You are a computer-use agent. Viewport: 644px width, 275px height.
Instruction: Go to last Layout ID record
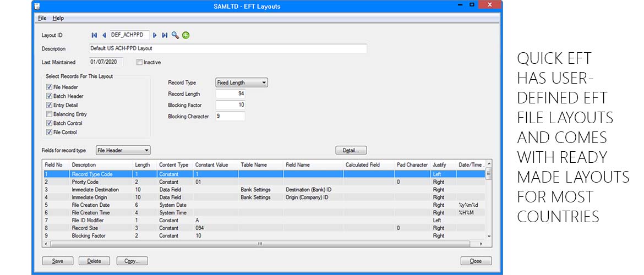[164, 35]
